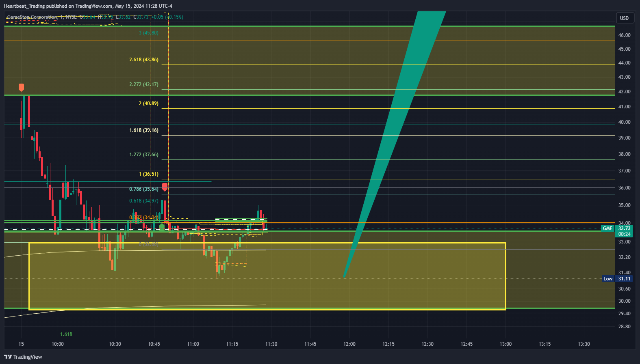Click the 11:30 time axis label
This screenshot has width=640, height=364.
pyautogui.click(x=271, y=344)
